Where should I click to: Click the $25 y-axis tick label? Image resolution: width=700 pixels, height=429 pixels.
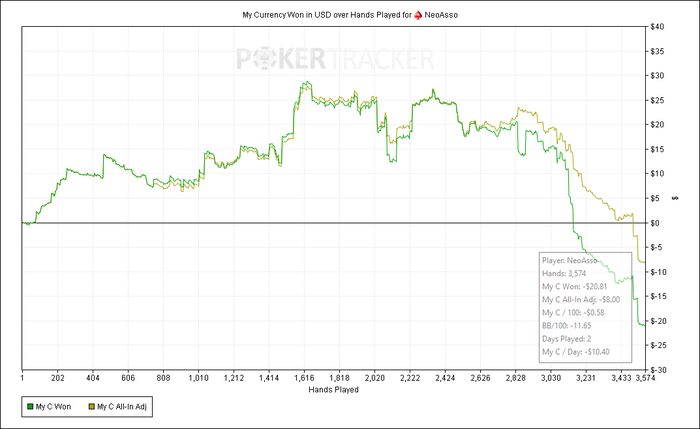click(658, 100)
